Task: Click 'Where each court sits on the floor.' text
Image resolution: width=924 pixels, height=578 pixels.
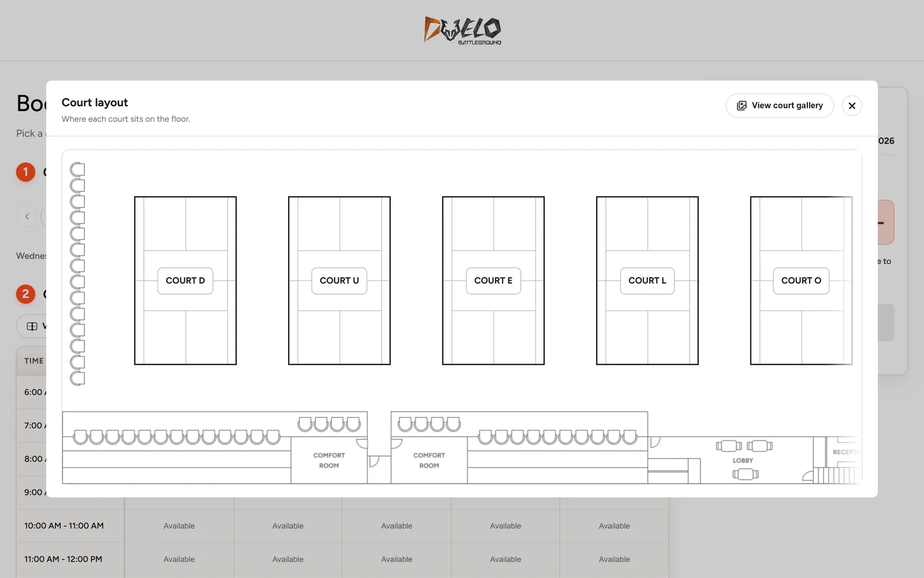Action: pos(126,119)
